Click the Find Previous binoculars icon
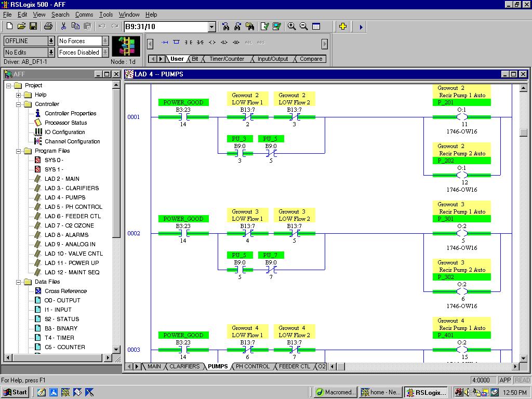Viewport: 532px width, 399px height. coord(225,26)
